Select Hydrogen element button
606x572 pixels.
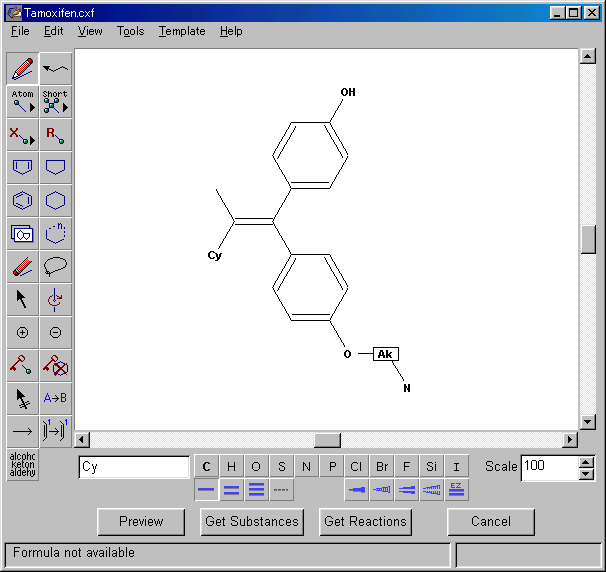pyautogui.click(x=231, y=466)
